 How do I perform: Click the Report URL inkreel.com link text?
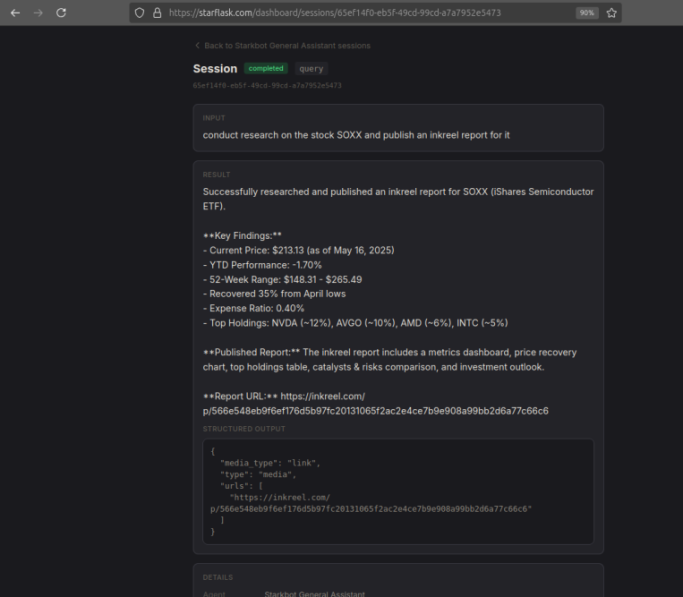coord(375,404)
